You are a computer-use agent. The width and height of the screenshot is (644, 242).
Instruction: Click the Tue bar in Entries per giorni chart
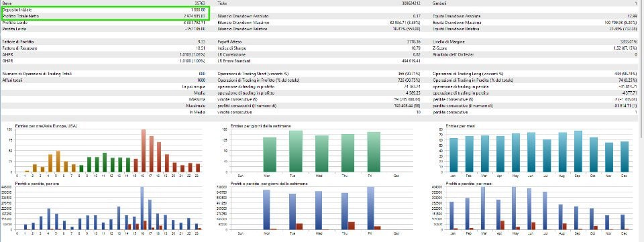click(295, 152)
